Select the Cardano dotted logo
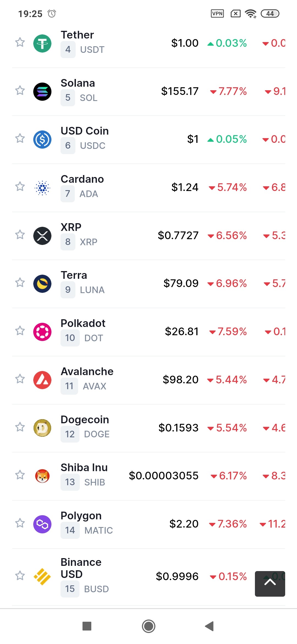 click(x=42, y=188)
